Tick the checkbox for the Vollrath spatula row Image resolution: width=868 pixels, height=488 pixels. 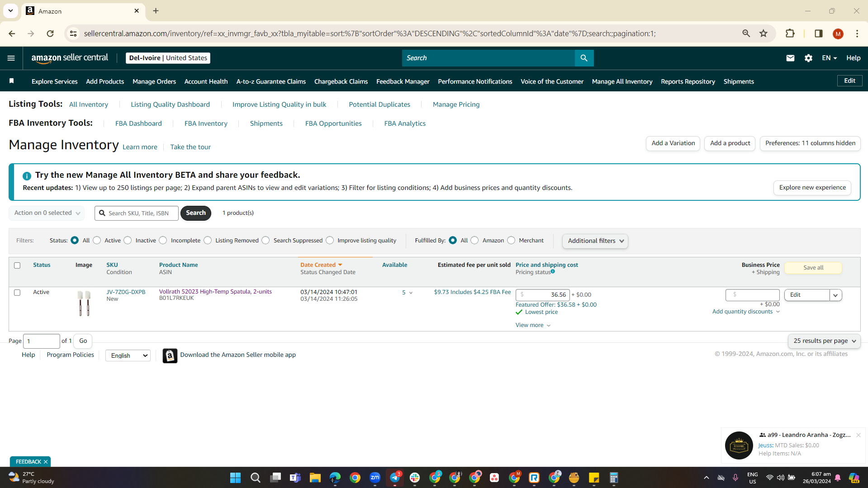(x=17, y=293)
